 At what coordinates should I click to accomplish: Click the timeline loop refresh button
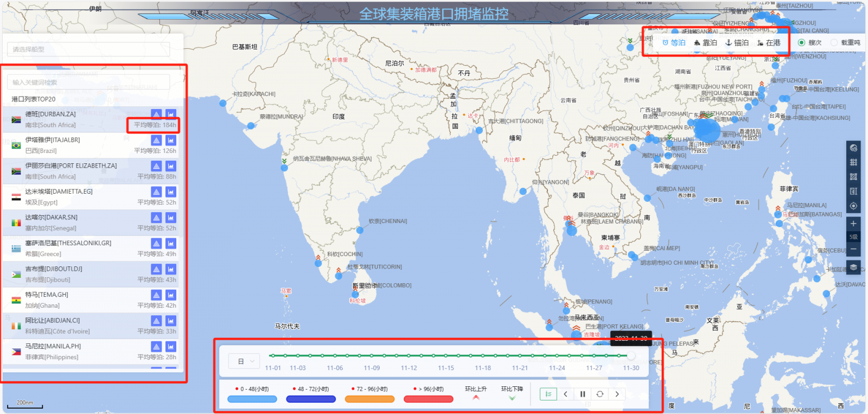coord(600,394)
